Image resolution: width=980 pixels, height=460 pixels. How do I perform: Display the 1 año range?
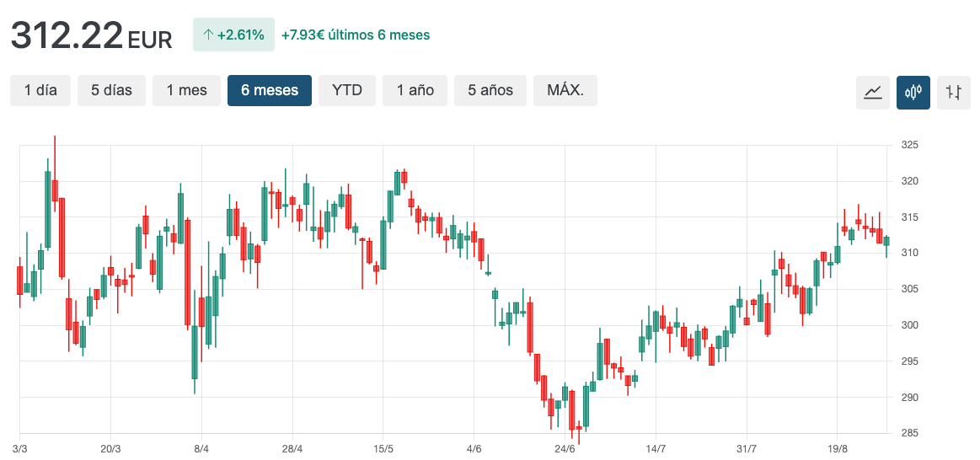coord(415,90)
